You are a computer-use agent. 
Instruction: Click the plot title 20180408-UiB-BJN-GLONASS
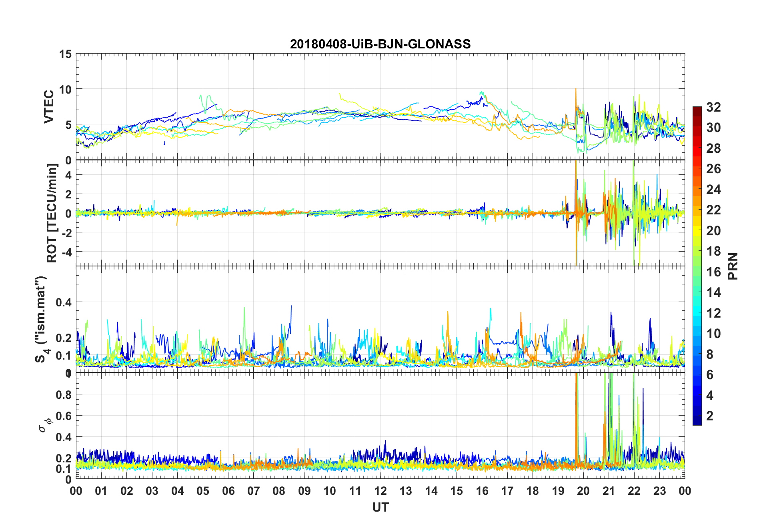click(x=380, y=44)
